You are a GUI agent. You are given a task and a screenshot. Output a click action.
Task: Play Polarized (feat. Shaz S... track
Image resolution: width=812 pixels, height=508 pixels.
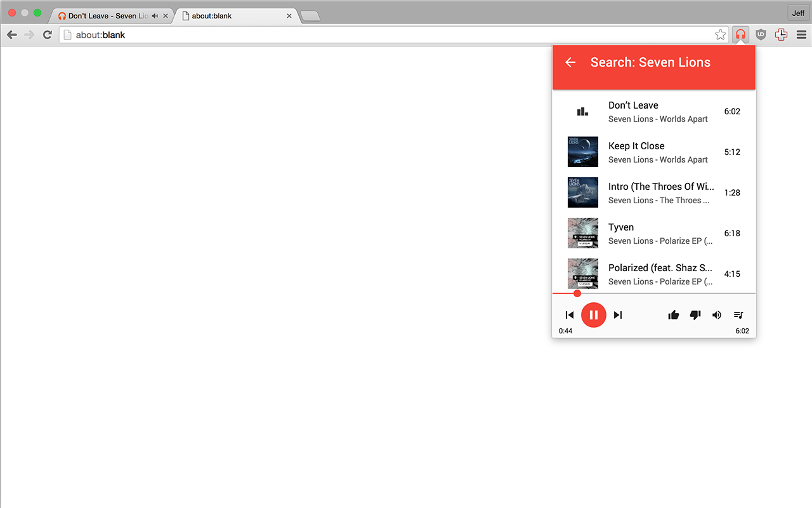[653, 272]
